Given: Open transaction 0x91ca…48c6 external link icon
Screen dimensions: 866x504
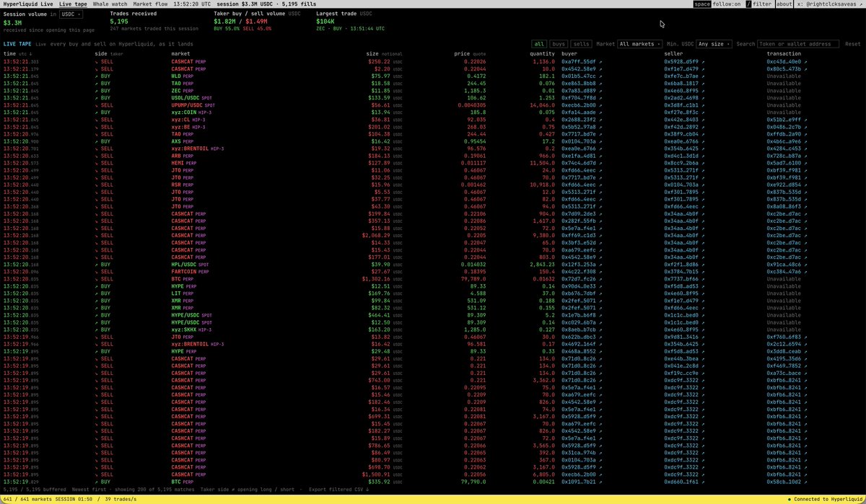Looking at the screenshot, I should click(805, 264).
